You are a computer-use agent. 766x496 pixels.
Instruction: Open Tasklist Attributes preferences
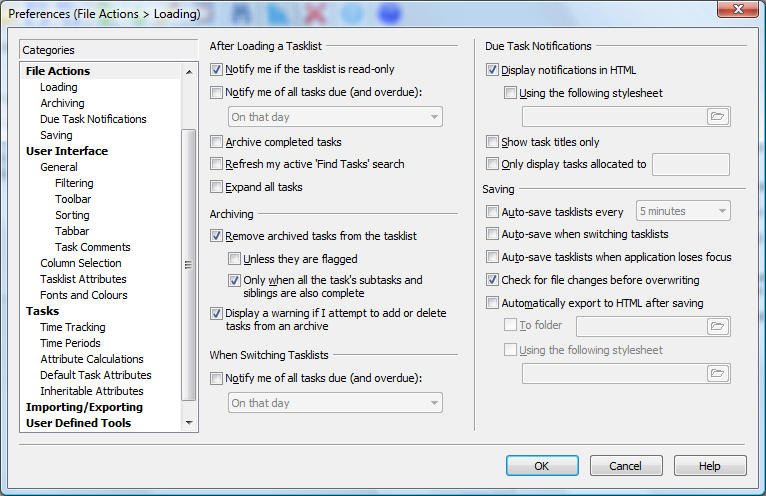point(83,279)
